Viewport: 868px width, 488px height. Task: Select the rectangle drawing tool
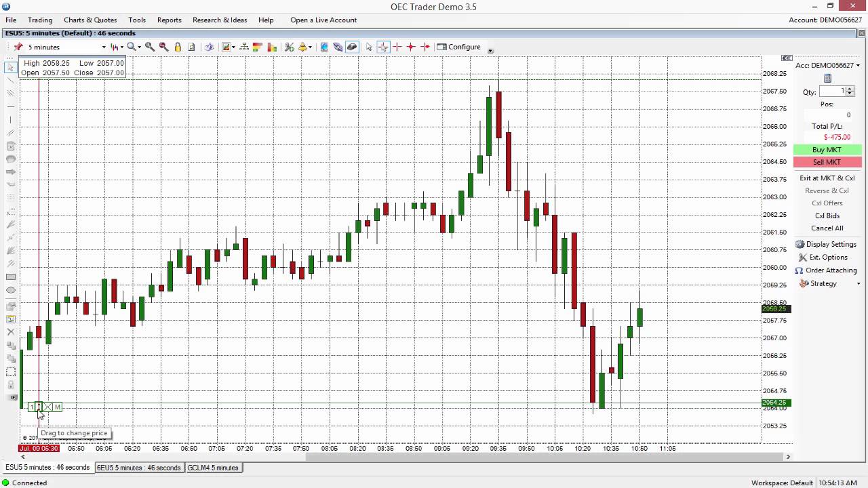point(10,276)
